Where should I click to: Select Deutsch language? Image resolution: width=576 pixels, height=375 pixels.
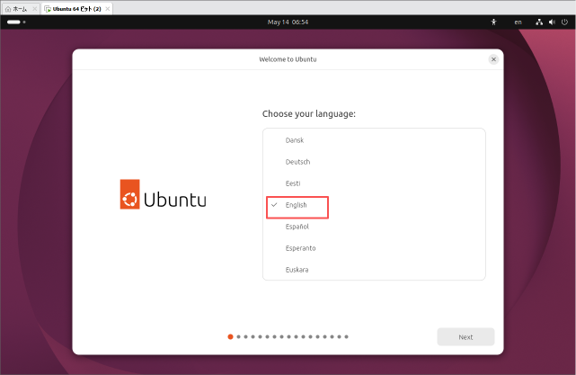[x=374, y=162]
